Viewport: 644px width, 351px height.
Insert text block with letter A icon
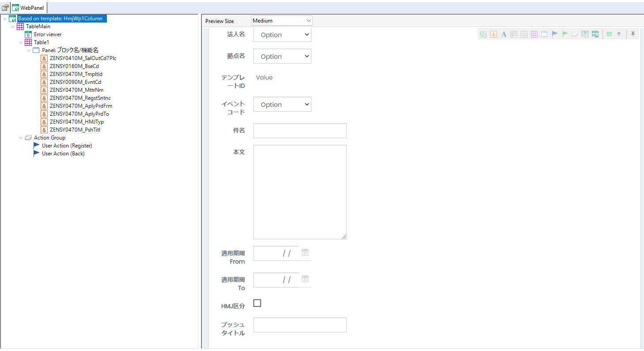504,34
